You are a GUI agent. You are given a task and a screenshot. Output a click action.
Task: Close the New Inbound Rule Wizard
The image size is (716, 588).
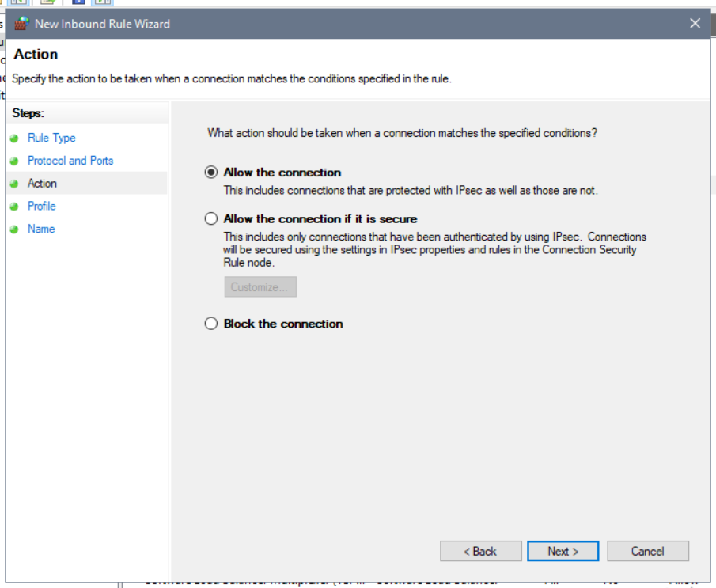pyautogui.click(x=695, y=24)
